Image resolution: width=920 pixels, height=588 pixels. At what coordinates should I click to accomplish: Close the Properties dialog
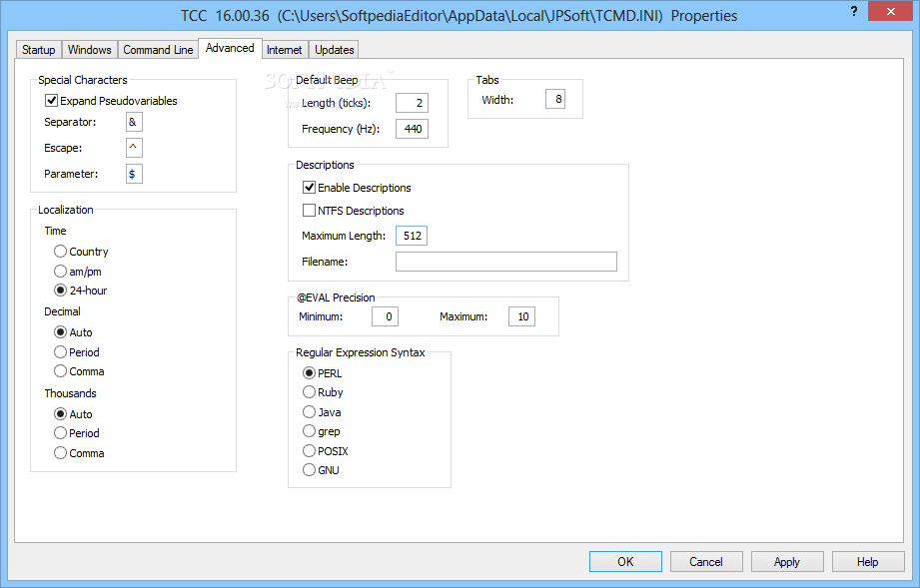pos(891,11)
